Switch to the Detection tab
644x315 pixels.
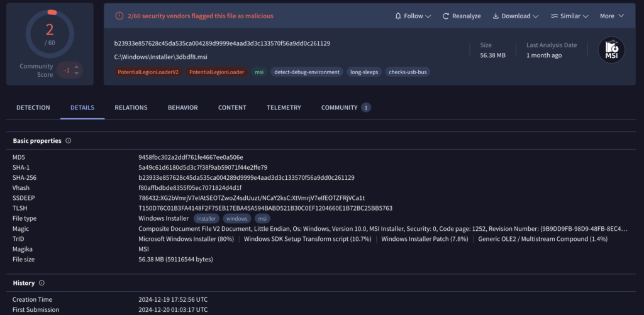point(33,108)
